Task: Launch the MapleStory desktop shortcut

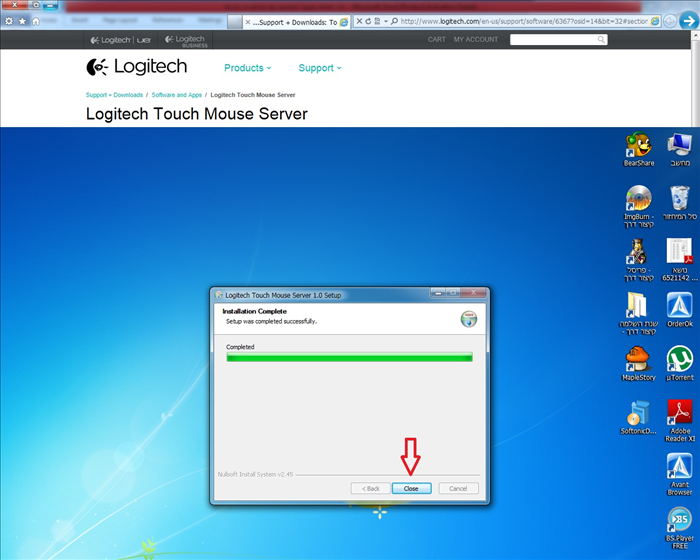Action: click(x=638, y=364)
